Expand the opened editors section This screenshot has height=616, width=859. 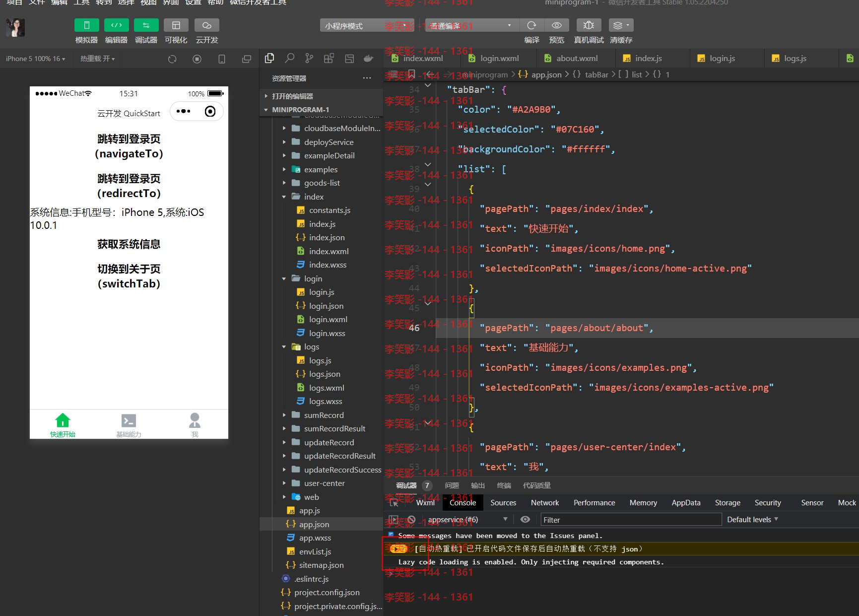pyautogui.click(x=321, y=96)
